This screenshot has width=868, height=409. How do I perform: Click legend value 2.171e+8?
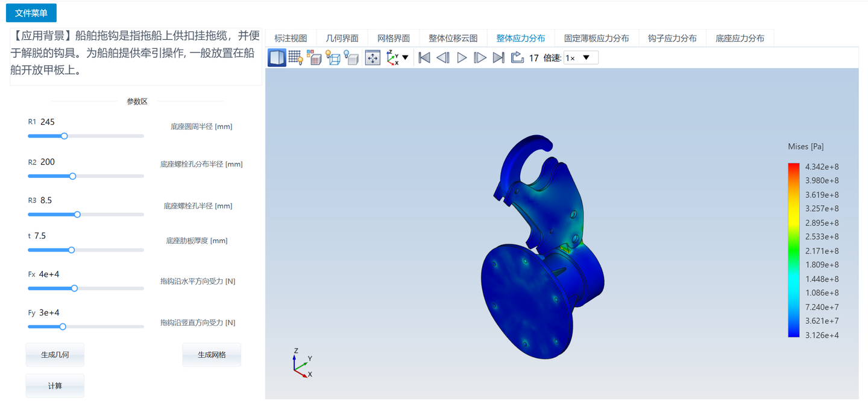[x=822, y=251]
